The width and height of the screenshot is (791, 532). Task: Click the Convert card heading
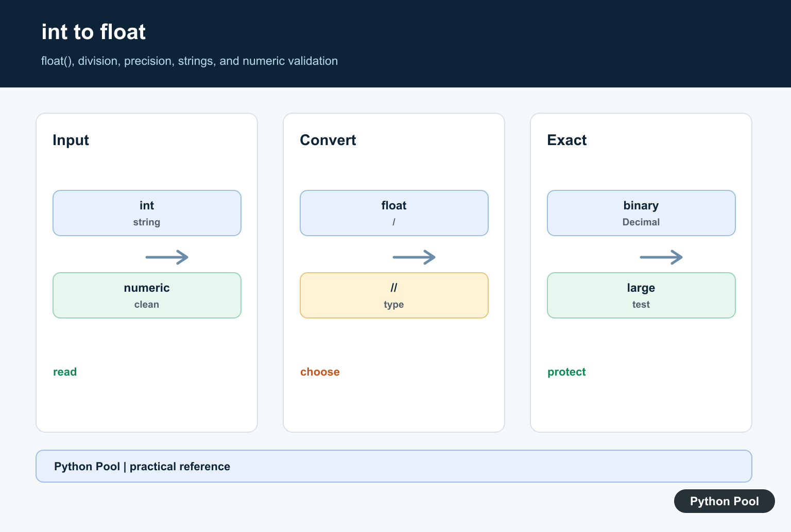click(x=328, y=140)
